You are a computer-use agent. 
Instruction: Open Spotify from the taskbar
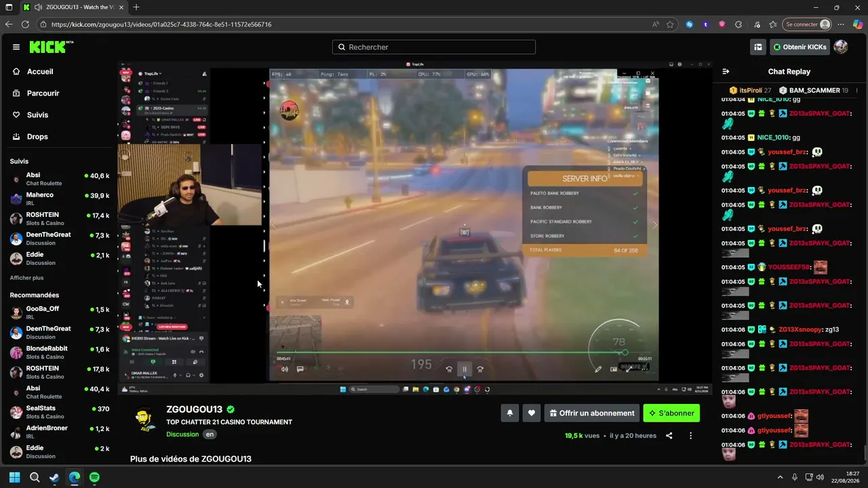coord(94,477)
